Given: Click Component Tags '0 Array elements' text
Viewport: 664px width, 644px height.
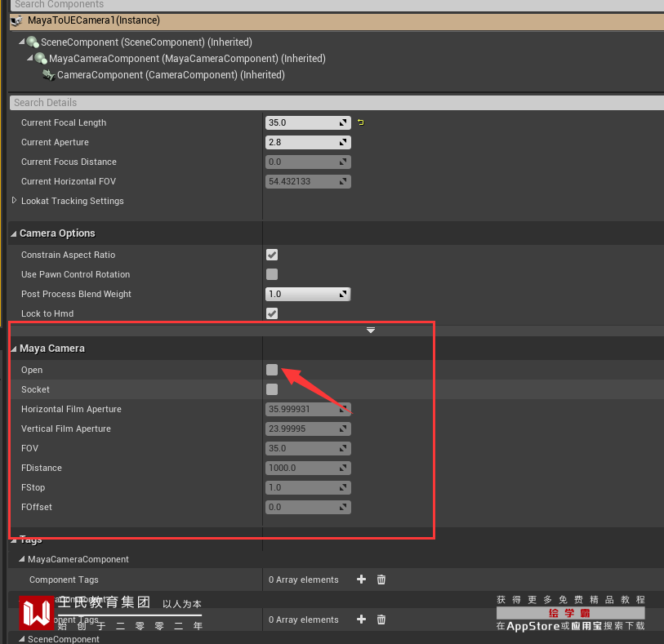Looking at the screenshot, I should point(304,580).
